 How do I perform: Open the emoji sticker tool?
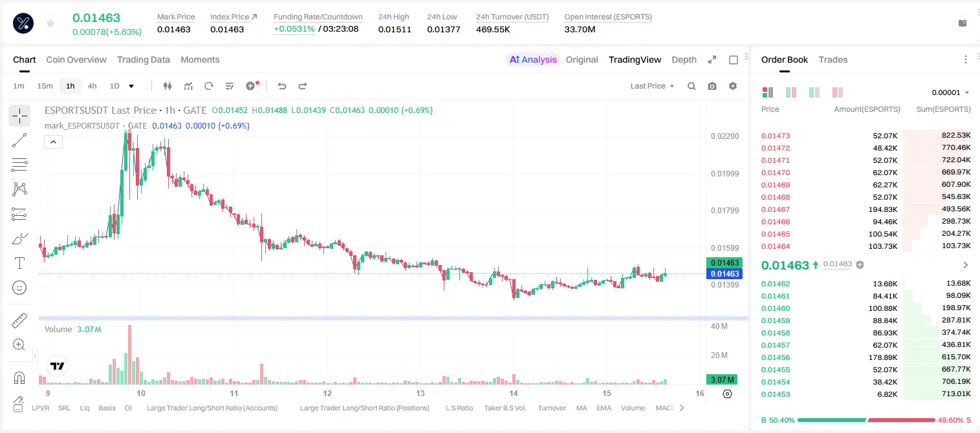[x=19, y=288]
